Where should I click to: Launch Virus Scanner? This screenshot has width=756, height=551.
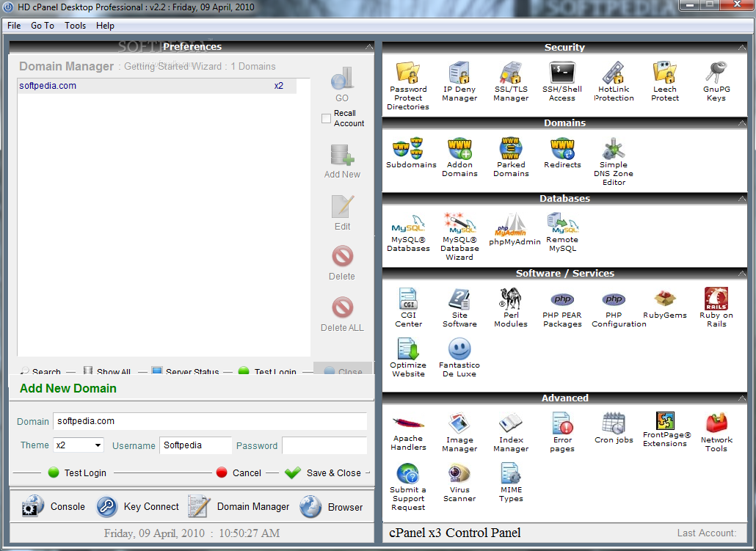(459, 483)
